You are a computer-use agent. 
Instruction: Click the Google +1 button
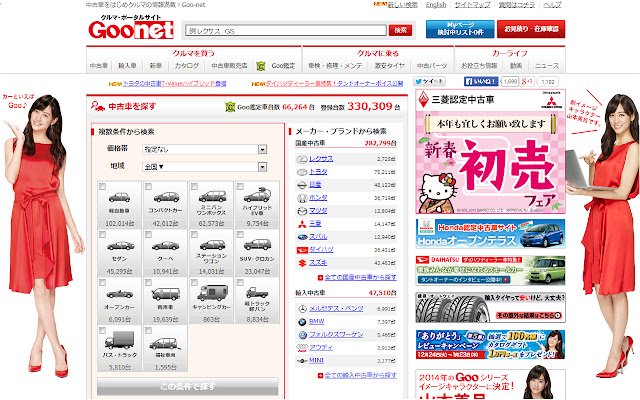[527, 82]
